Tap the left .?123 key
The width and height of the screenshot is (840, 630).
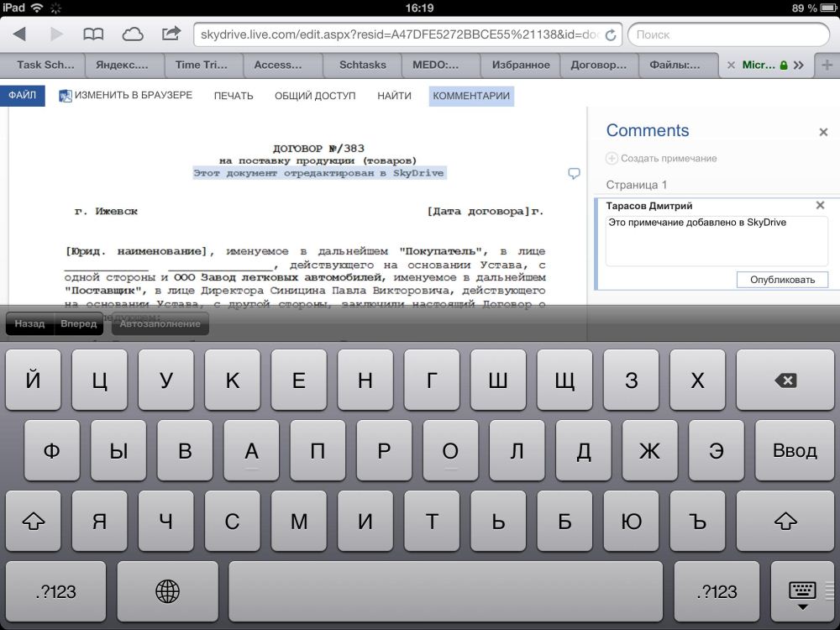pyautogui.click(x=55, y=591)
